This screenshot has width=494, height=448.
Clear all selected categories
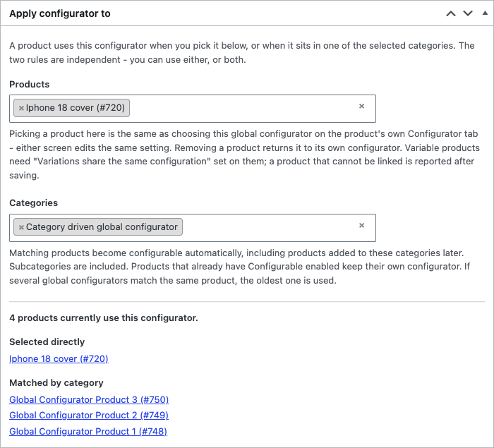pyautogui.click(x=361, y=225)
